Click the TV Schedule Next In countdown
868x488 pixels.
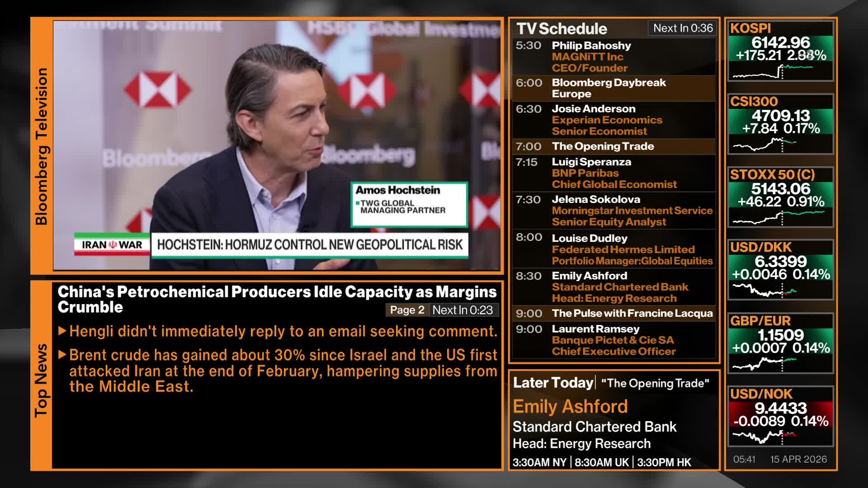point(682,28)
